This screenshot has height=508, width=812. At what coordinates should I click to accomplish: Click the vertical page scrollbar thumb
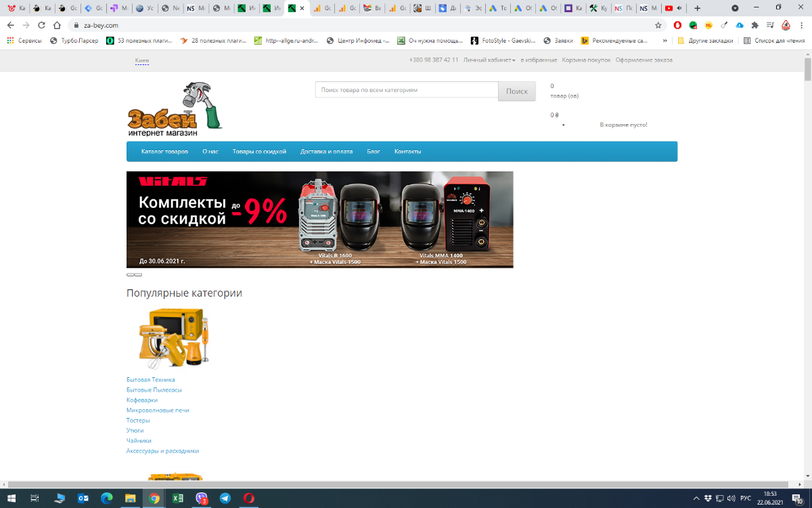click(807, 71)
